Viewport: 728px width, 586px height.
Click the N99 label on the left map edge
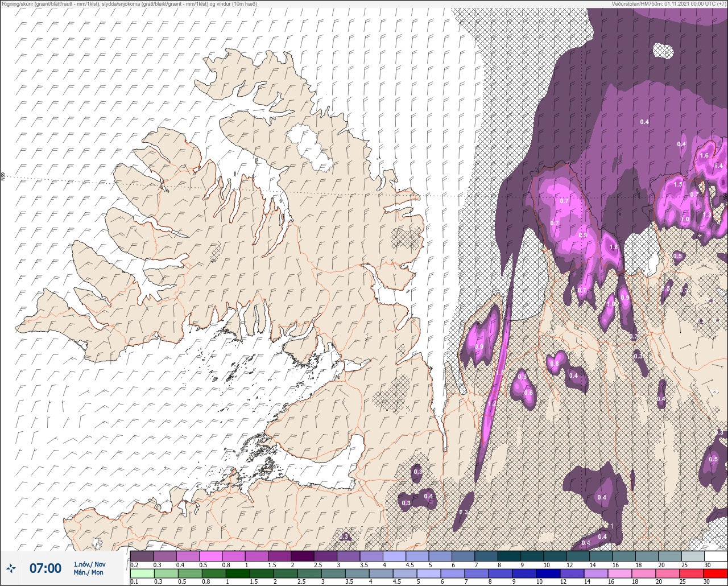pos(3,177)
